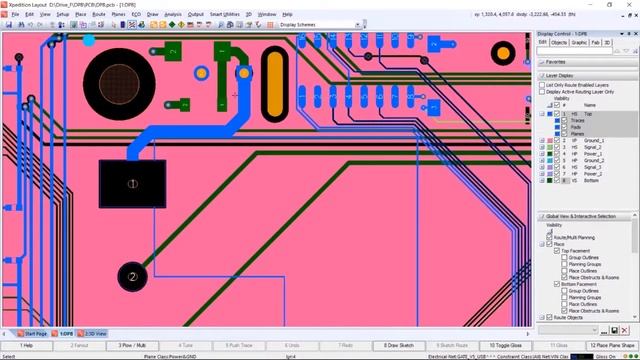Close the Display Control panel

pos(636,34)
